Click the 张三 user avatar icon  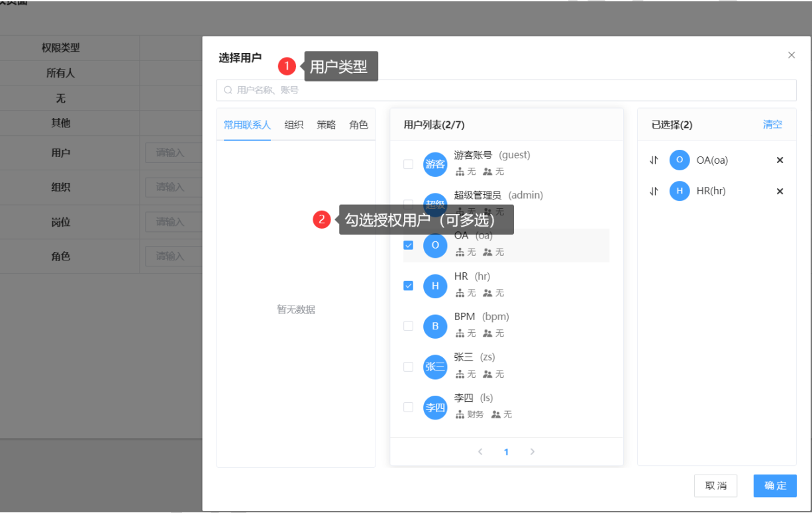click(x=435, y=367)
